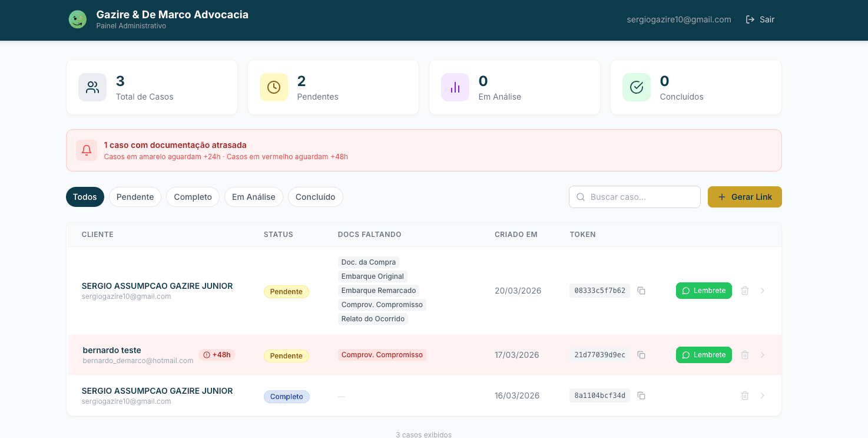Click the check circle icon on Concluídos card
Image resolution: width=868 pixels, height=438 pixels.
pyautogui.click(x=637, y=87)
